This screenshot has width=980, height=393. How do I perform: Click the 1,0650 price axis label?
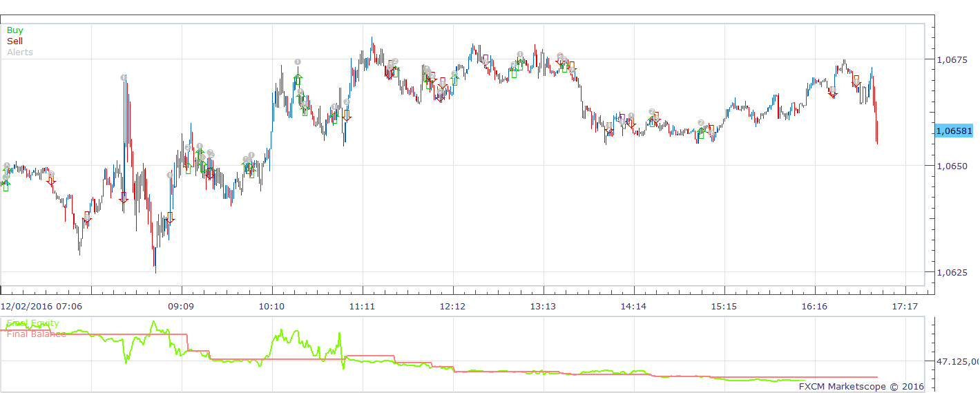950,166
